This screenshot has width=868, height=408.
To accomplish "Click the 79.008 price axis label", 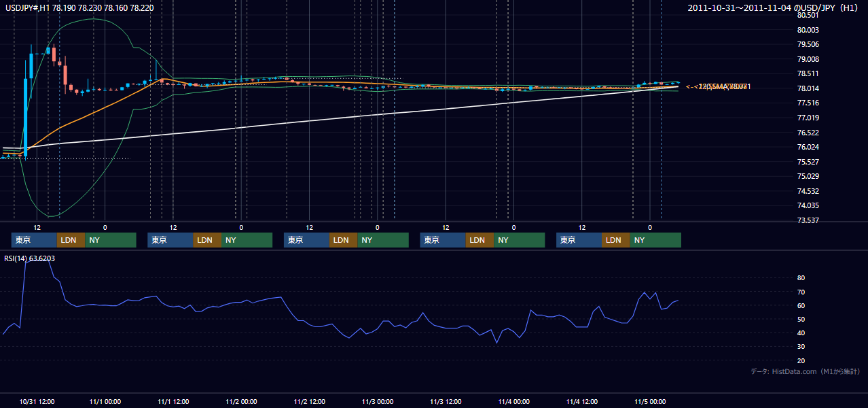I will pos(808,59).
